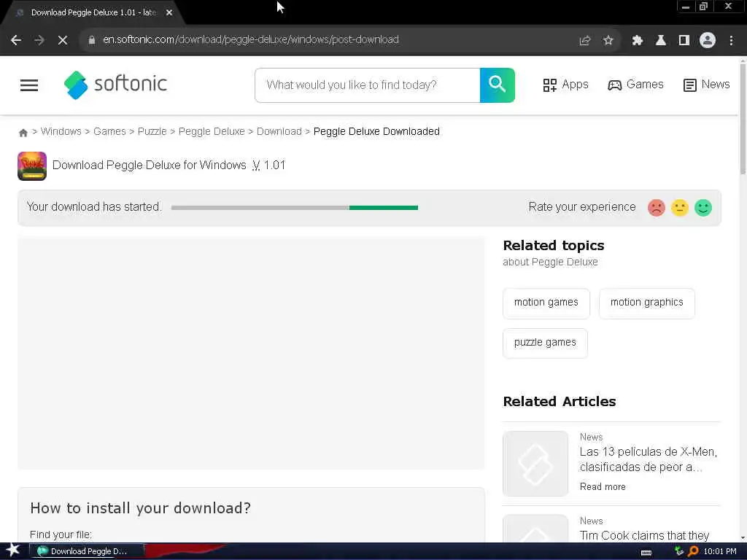
Task: Click the download progress bar
Action: pos(295,208)
